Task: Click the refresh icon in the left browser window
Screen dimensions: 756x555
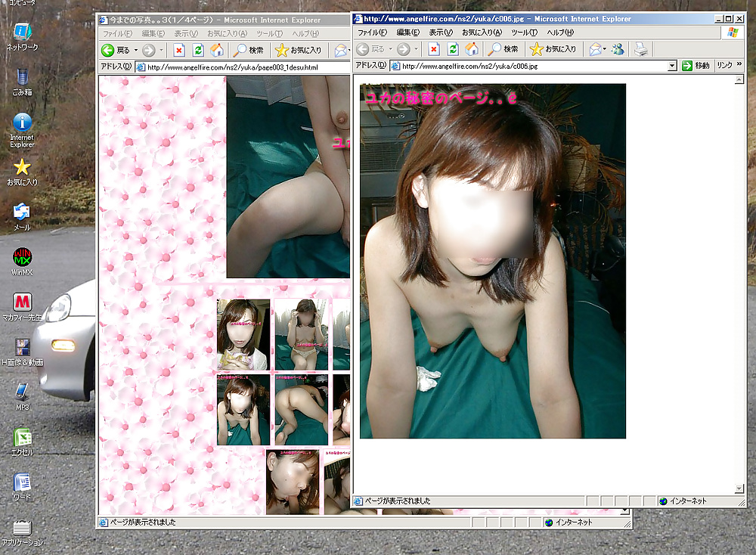Action: click(198, 50)
